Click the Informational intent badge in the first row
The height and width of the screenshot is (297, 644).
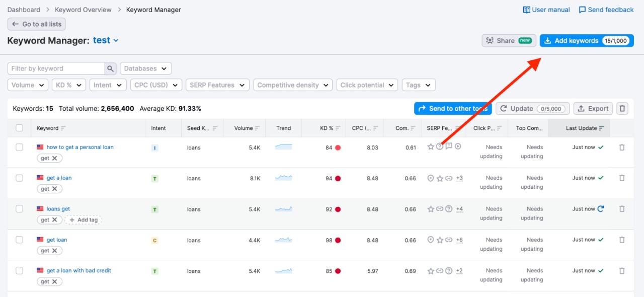click(x=154, y=148)
